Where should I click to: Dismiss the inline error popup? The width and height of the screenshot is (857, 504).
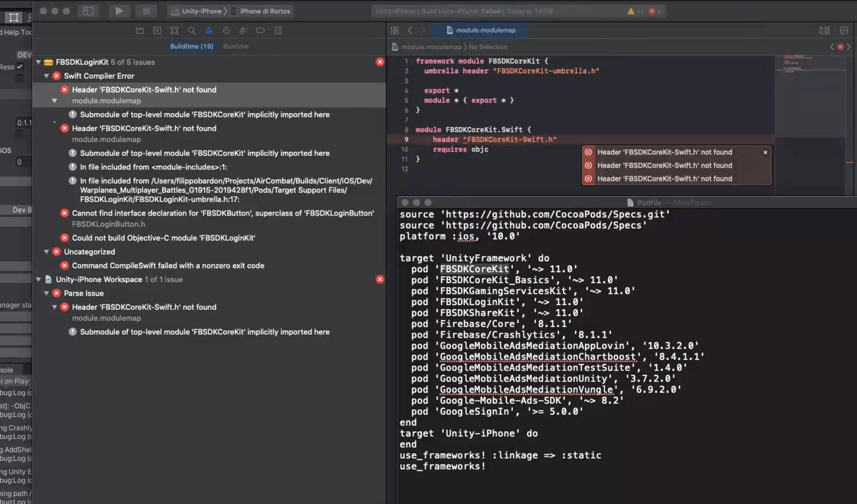click(765, 152)
